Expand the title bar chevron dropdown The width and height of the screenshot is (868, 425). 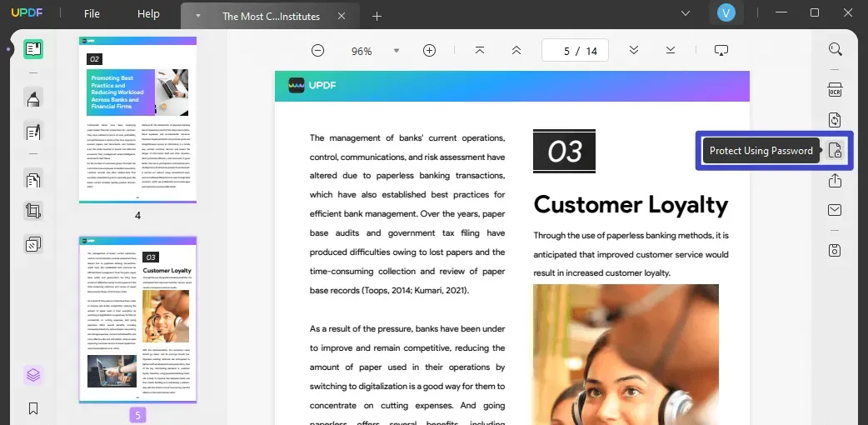pyautogui.click(x=686, y=12)
